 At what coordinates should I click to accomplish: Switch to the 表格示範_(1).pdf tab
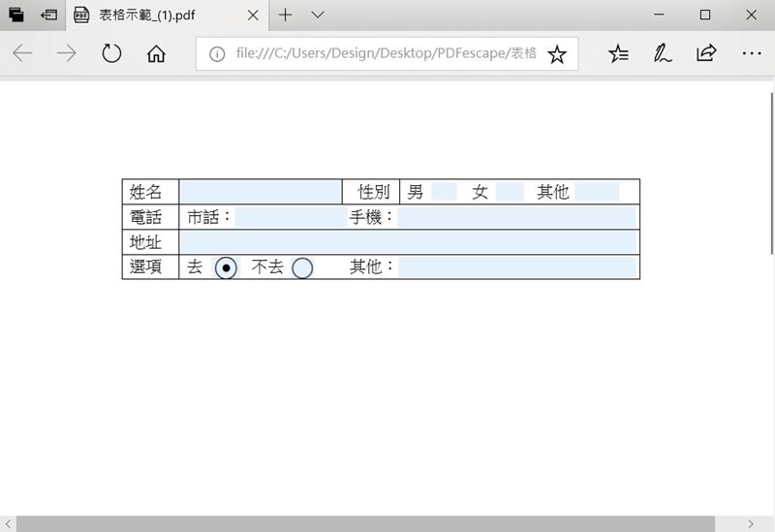[x=168, y=16]
